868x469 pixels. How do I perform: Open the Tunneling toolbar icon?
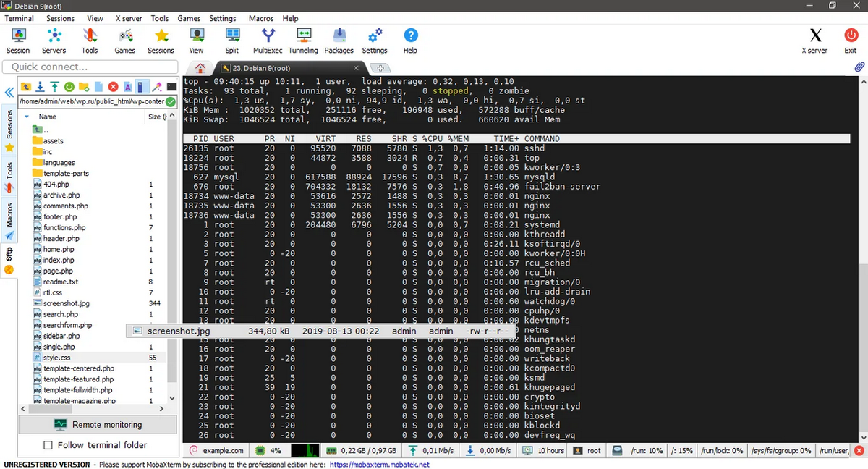(x=303, y=41)
